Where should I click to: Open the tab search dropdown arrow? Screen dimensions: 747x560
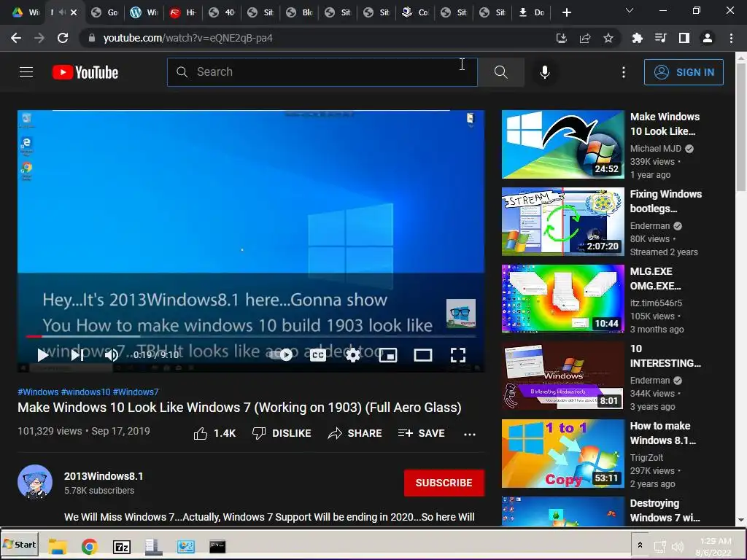pyautogui.click(x=630, y=10)
